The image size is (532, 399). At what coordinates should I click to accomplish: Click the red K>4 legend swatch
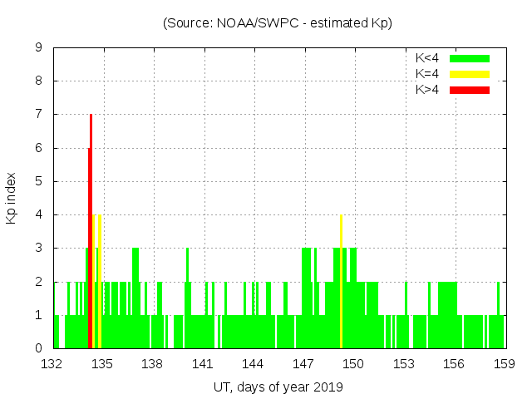click(470, 90)
